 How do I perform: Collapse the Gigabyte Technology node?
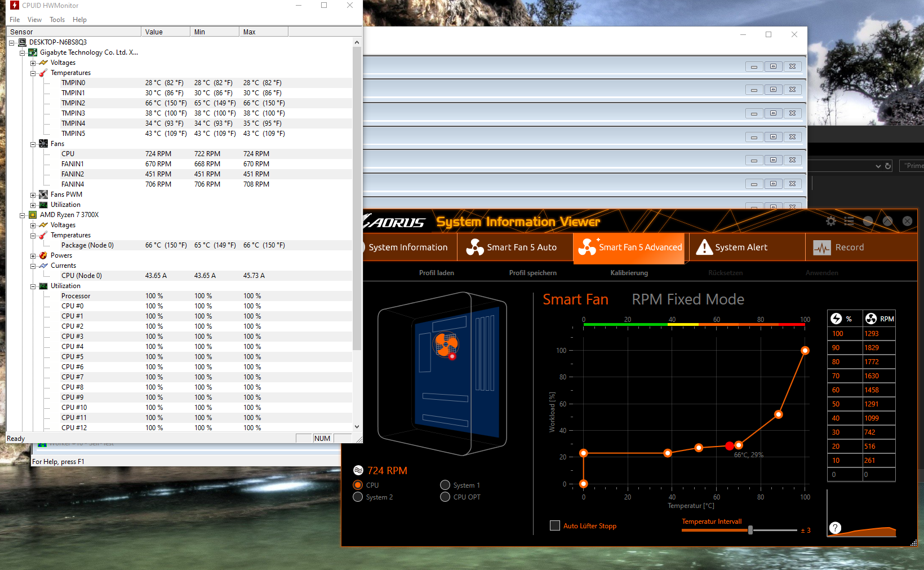tap(22, 53)
